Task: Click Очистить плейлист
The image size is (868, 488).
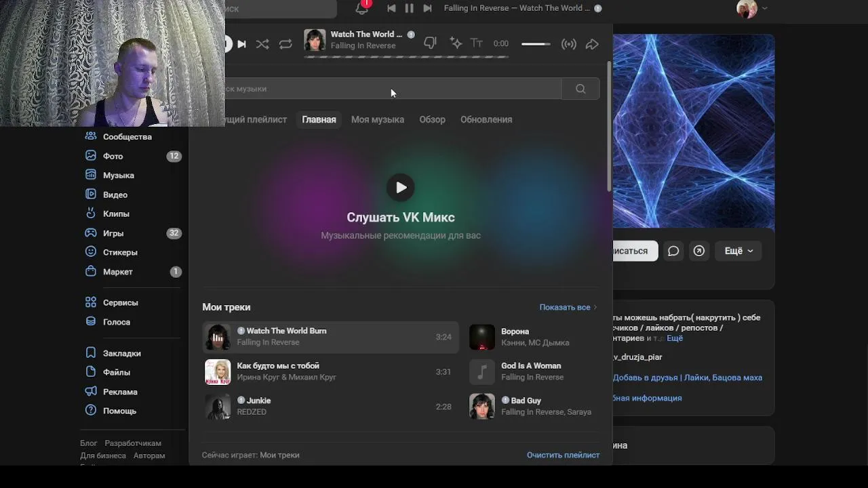Action: [x=563, y=455]
